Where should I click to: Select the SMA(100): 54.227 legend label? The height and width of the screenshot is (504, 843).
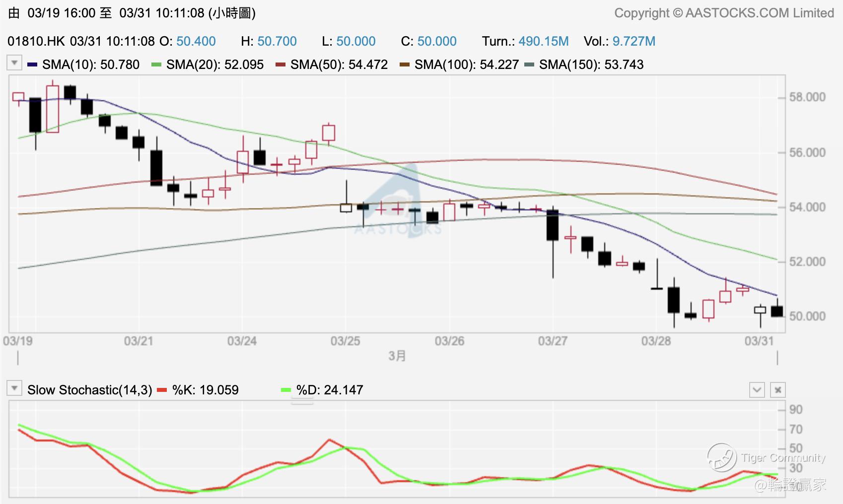(467, 64)
